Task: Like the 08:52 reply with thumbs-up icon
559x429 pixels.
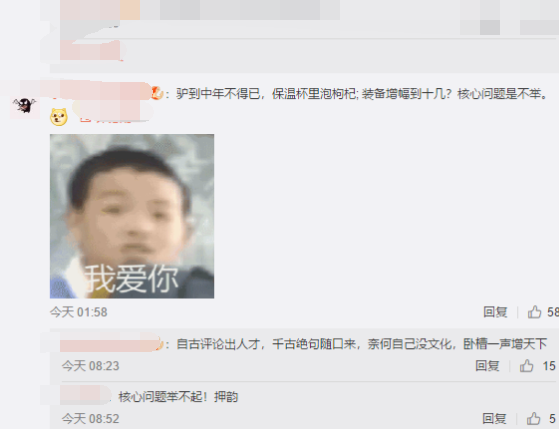Action: coord(533,418)
